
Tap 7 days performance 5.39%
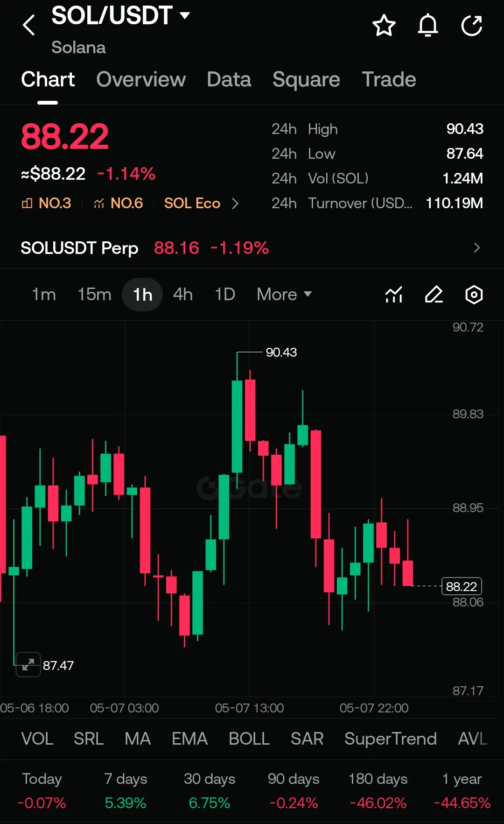pyautogui.click(x=126, y=803)
